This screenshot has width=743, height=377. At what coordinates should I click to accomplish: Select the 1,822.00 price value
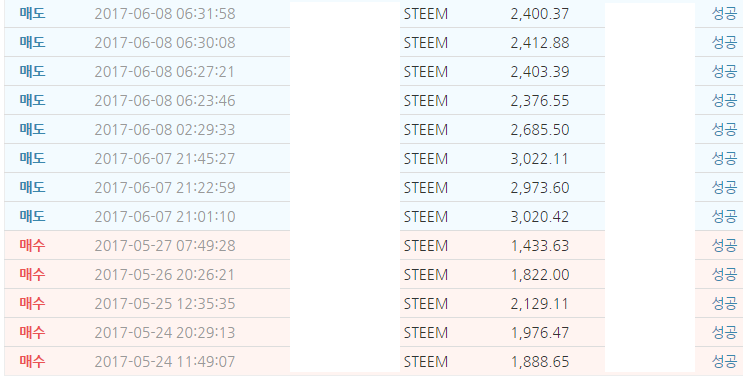tap(540, 275)
